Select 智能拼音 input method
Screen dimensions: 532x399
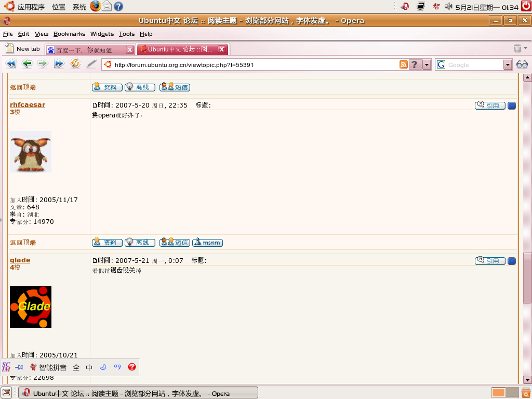click(x=48, y=367)
